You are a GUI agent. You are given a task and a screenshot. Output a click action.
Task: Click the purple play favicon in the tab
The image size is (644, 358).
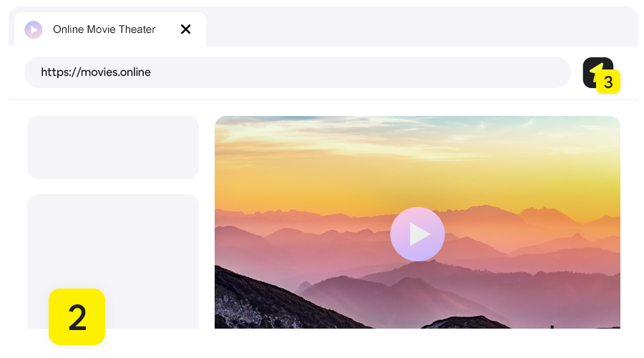point(33,29)
